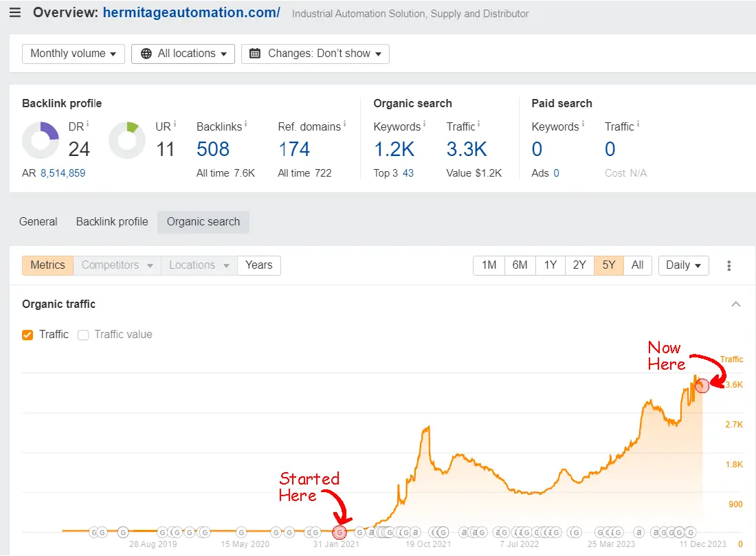Screen dimensions: 756x556
Task: Click the three-dot chart options icon
Action: tap(729, 265)
